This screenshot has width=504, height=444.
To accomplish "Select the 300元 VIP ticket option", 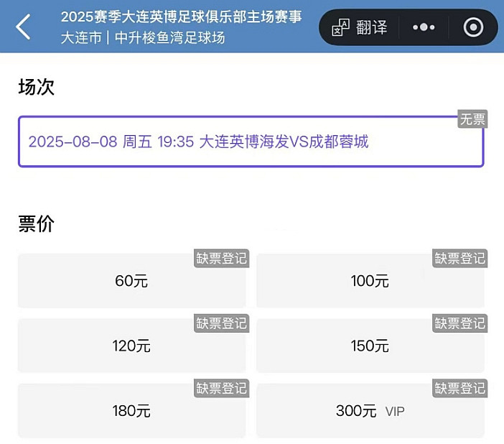I will tap(370, 410).
